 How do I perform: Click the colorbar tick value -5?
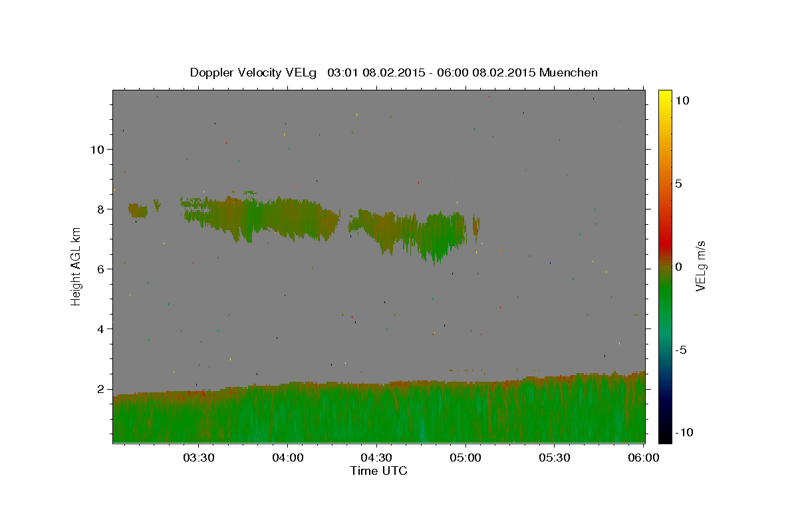pyautogui.click(x=682, y=350)
